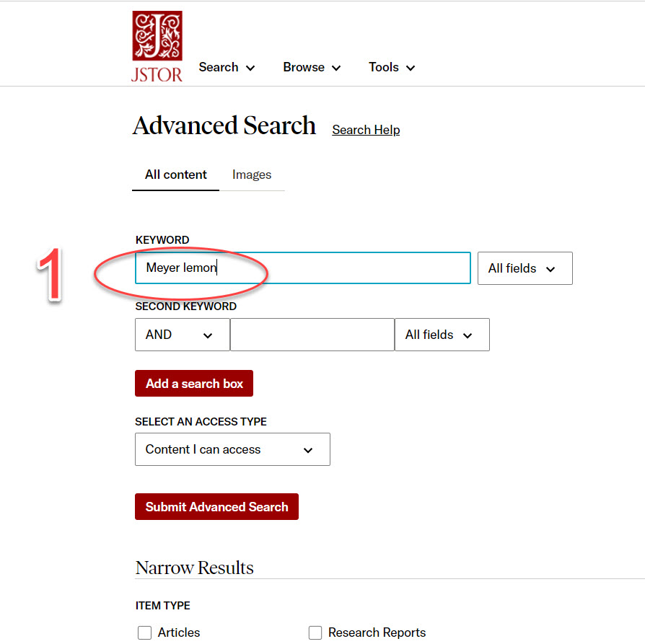The image size is (645, 644).
Task: Click the second All fields dropdown arrow
Action: pyautogui.click(x=468, y=335)
